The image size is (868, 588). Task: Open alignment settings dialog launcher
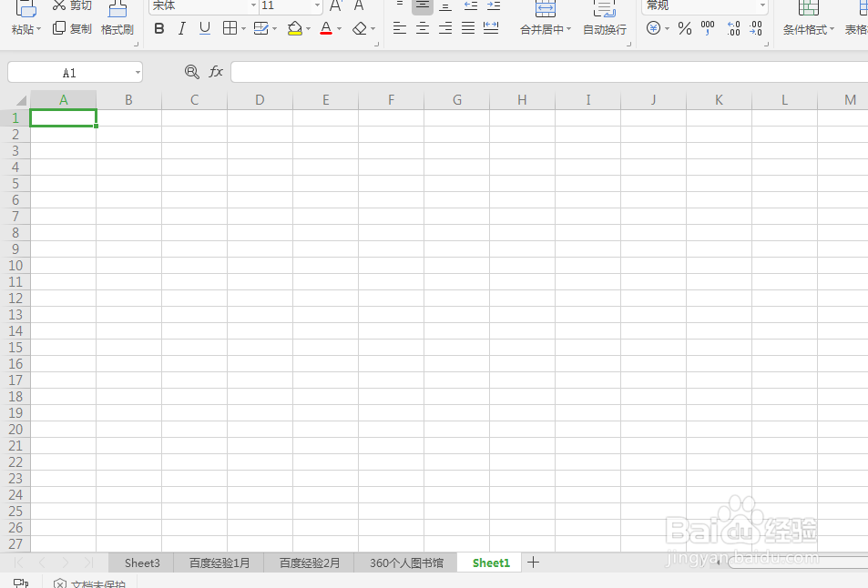pos(628,44)
